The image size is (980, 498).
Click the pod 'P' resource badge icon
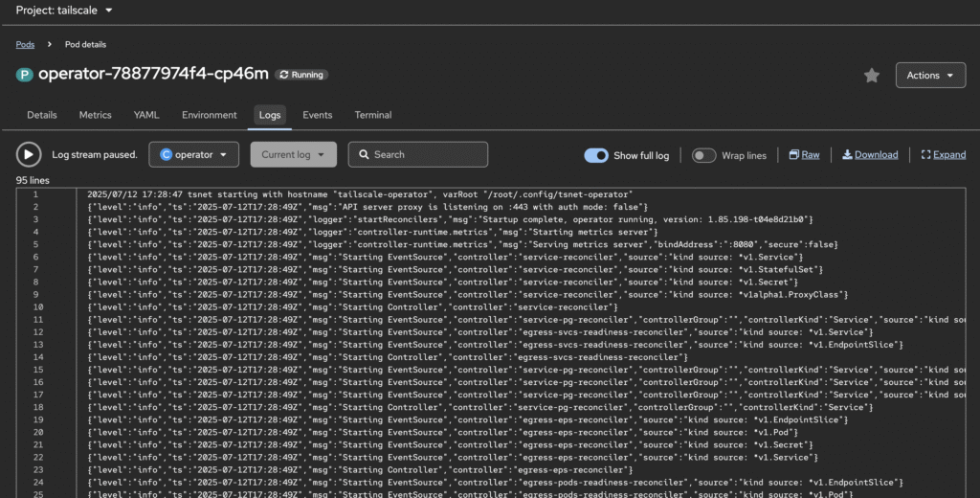(24, 75)
